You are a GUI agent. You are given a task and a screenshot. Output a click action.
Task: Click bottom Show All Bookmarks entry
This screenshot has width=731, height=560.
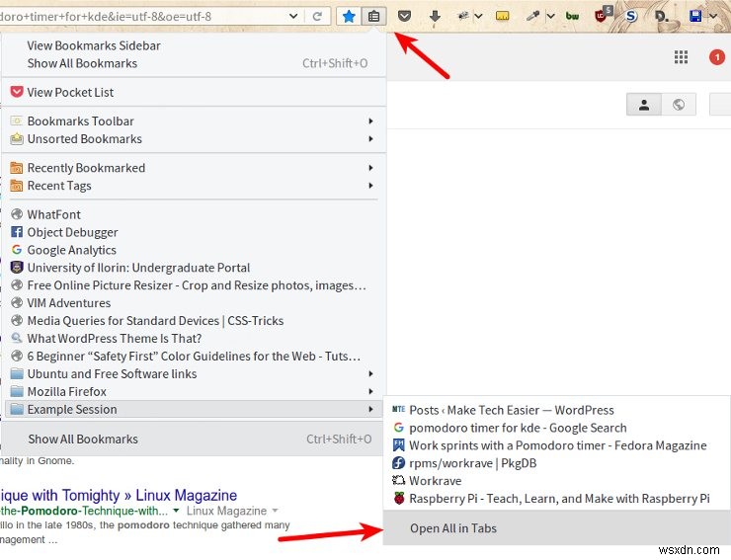point(194,440)
